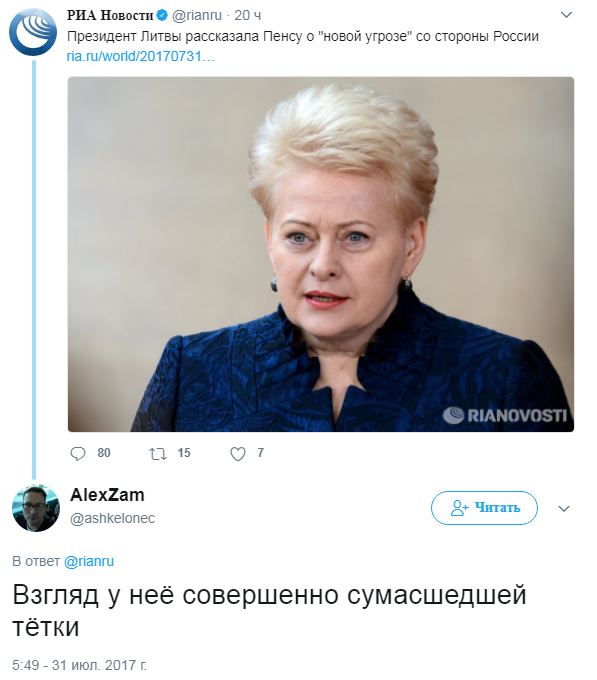Image resolution: width=597 pixels, height=680 pixels.
Task: Click the 80 replies count
Action: [x=104, y=453]
